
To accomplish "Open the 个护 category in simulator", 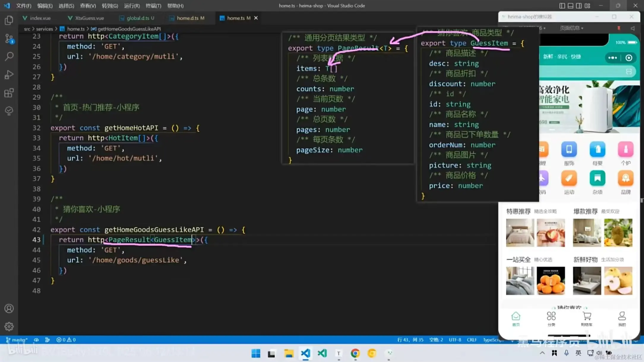I will click(x=626, y=153).
